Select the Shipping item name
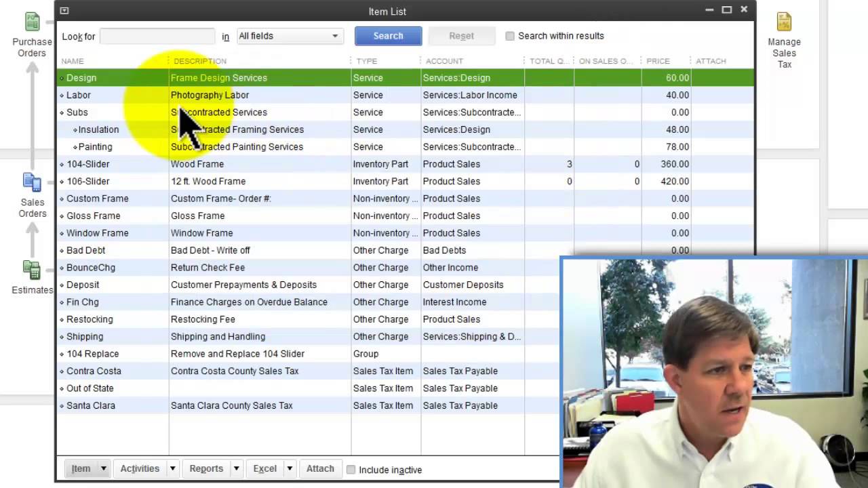Image resolution: width=868 pixels, height=488 pixels. pos(85,337)
